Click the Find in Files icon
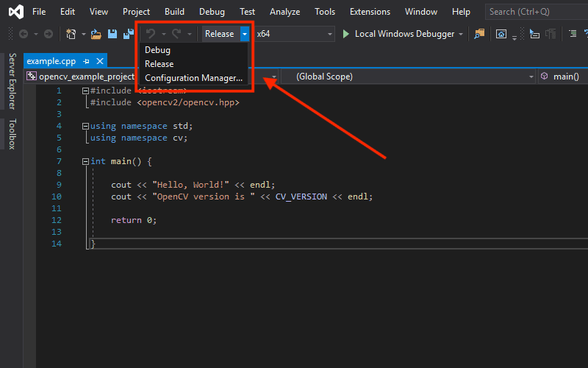Viewport: 588px width, 368px height. pos(479,34)
